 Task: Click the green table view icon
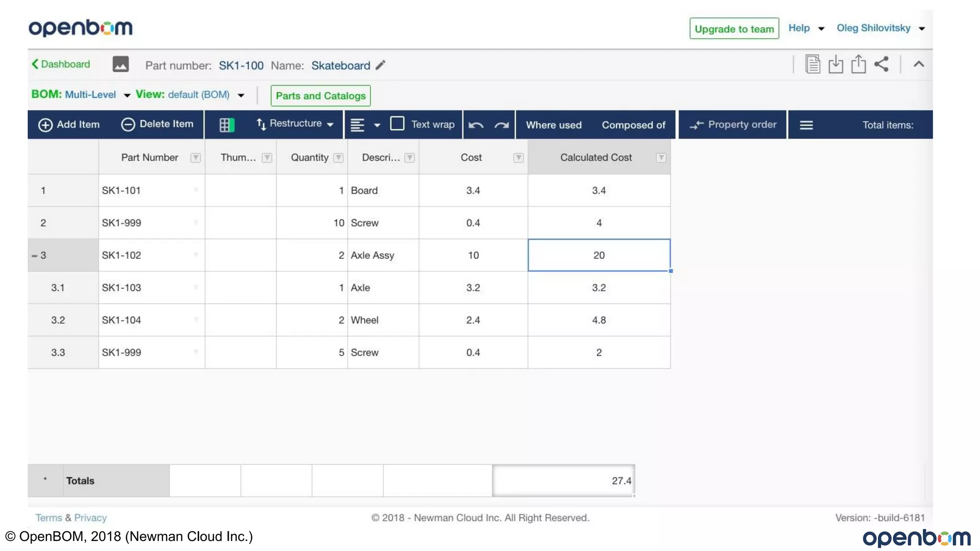click(x=227, y=125)
